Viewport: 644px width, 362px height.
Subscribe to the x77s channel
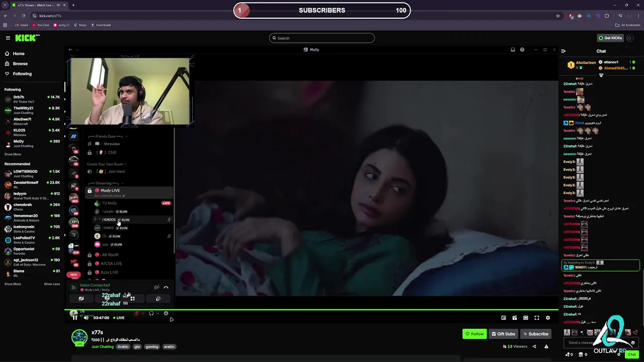pyautogui.click(x=535, y=334)
